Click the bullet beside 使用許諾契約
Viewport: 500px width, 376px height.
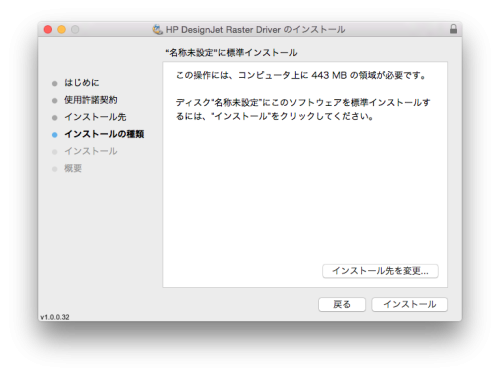55,101
